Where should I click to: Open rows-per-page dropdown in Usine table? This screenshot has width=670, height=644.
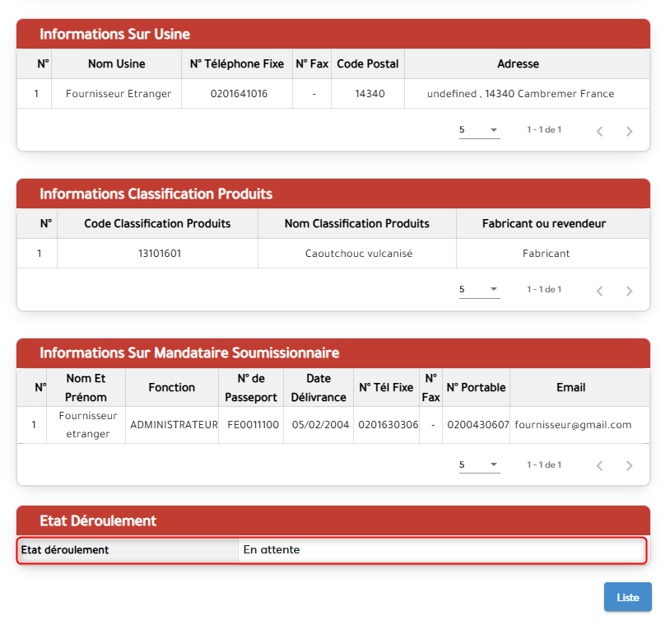tap(479, 130)
